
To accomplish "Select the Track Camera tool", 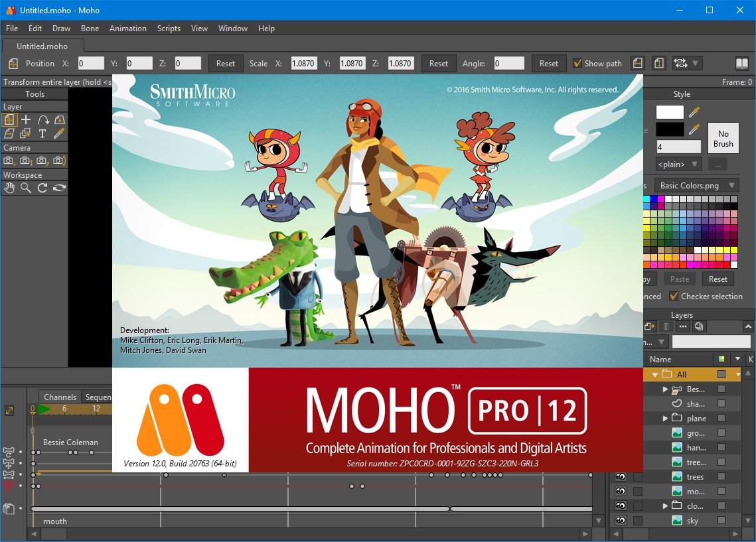I will [x=10, y=161].
